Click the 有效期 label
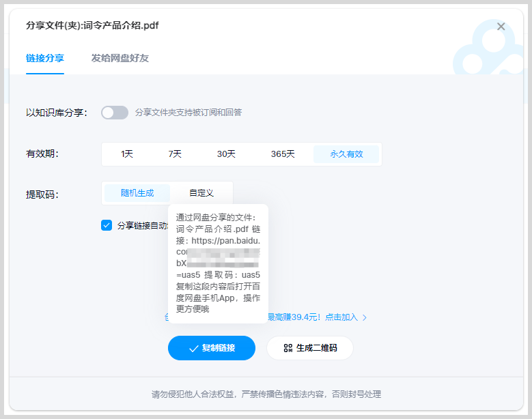 pyautogui.click(x=42, y=154)
